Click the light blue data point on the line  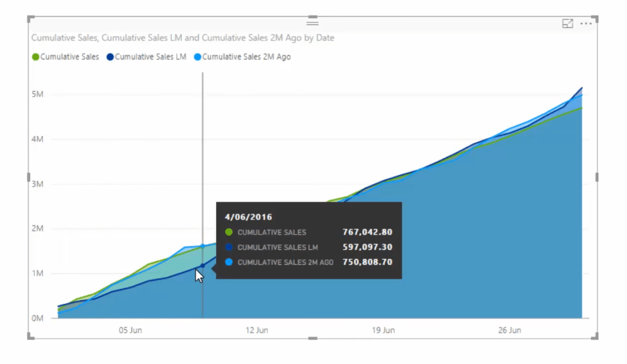tap(203, 246)
